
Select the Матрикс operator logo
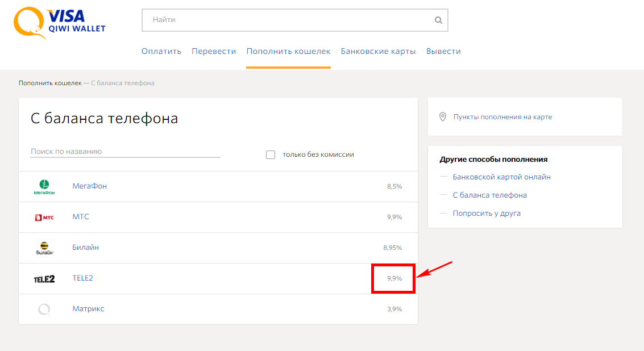point(44,310)
